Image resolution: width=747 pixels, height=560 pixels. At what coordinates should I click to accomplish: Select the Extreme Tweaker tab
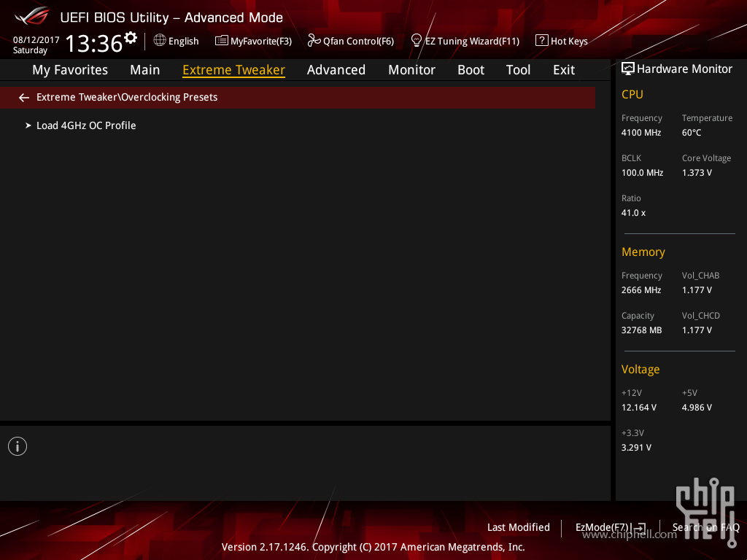[234, 70]
